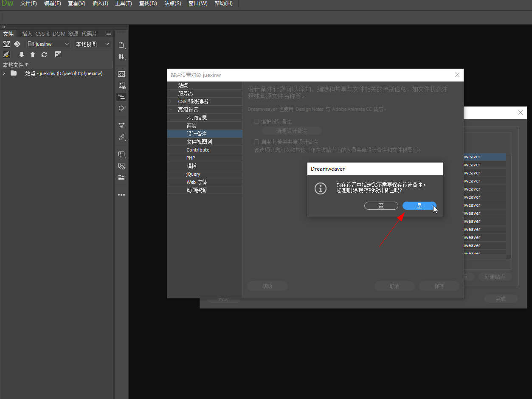
Task: Click the 本地文件 column sort header
Action: click(16, 65)
